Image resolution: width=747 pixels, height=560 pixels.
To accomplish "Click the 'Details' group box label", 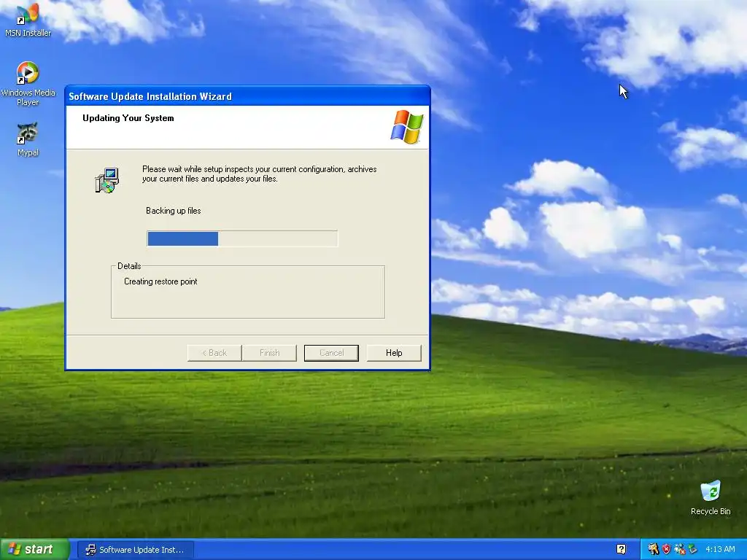I will pos(129,265).
